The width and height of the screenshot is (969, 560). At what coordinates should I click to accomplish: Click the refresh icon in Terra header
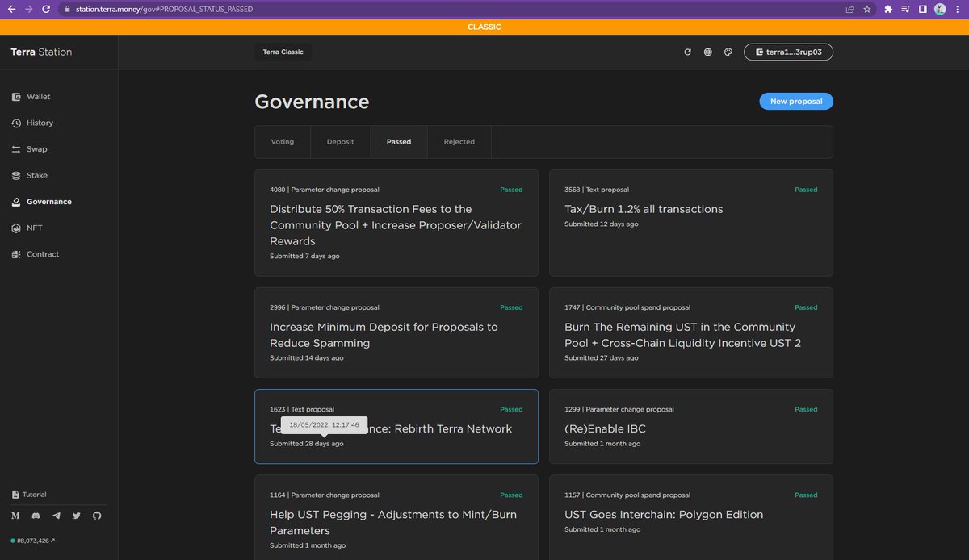687,52
